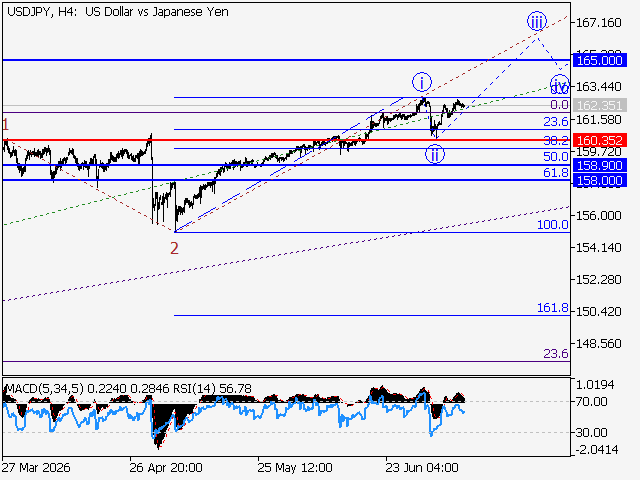The height and width of the screenshot is (480, 640).
Task: Click the 61.8 Fibonacci retracement label
Action: click(556, 173)
